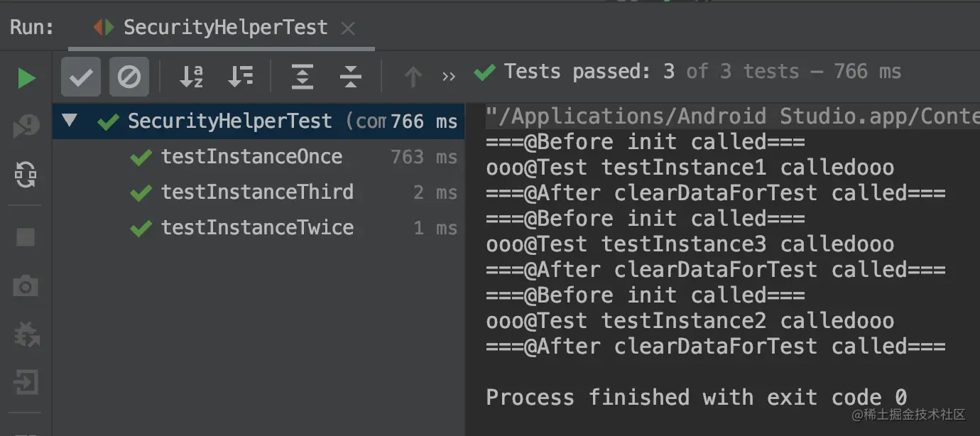Select testInstanceThird test result

257,192
